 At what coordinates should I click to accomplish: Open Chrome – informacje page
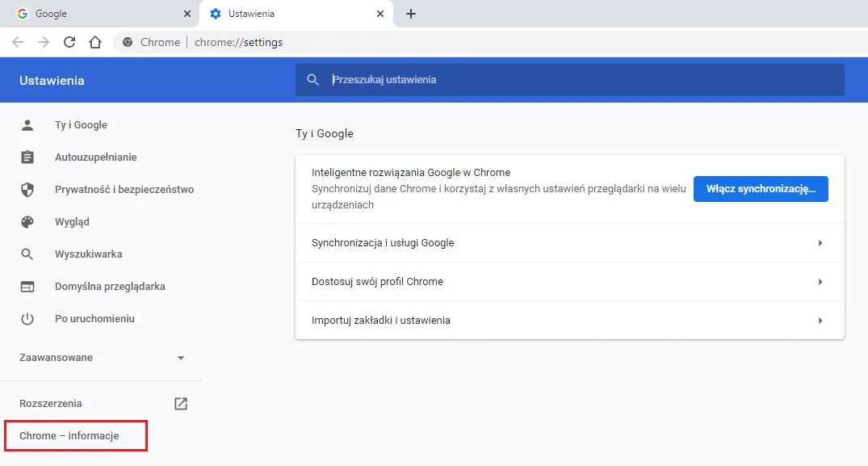[x=69, y=436]
